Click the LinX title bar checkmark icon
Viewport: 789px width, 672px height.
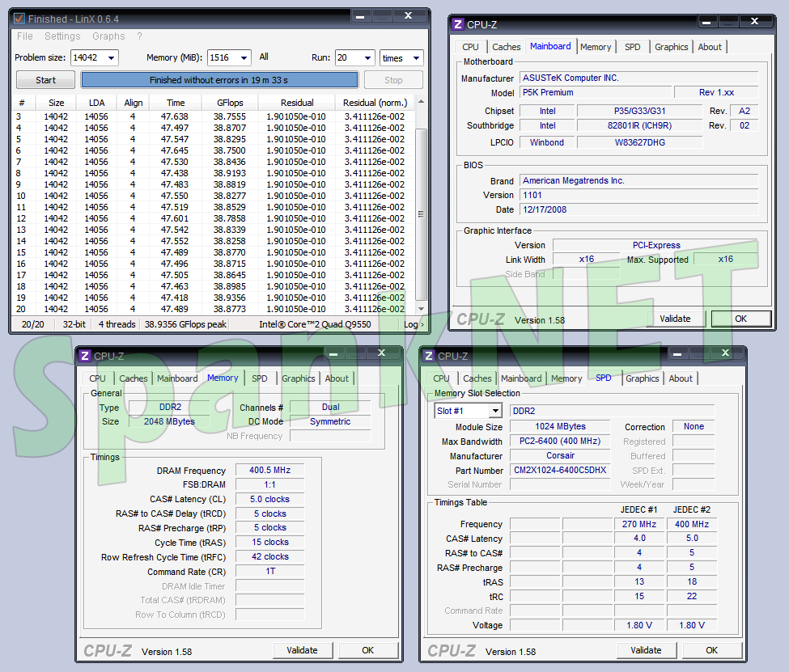[19, 19]
